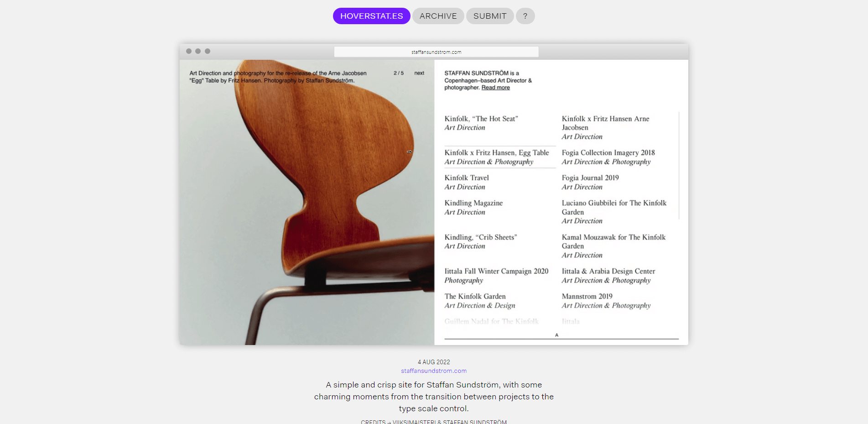This screenshot has height=424, width=868.
Task: Open 'Iittala Fall Winter Campaign 2020'
Action: pyautogui.click(x=496, y=271)
